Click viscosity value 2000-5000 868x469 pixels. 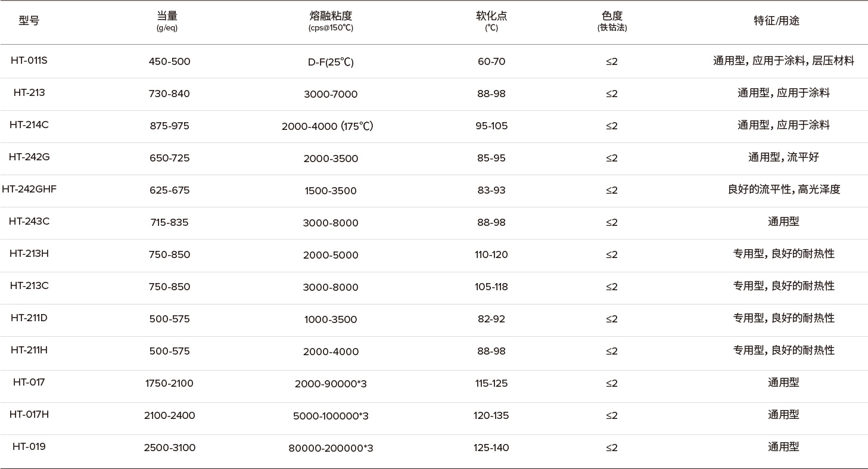point(331,255)
